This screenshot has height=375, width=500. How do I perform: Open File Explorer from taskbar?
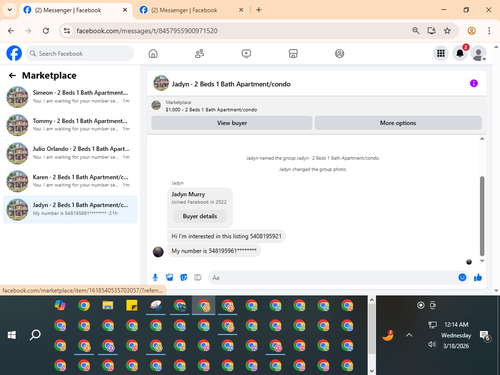[108, 305]
